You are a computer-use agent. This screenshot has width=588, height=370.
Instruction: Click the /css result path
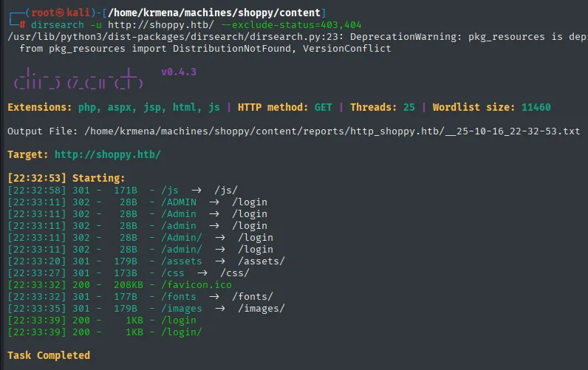coord(173,273)
